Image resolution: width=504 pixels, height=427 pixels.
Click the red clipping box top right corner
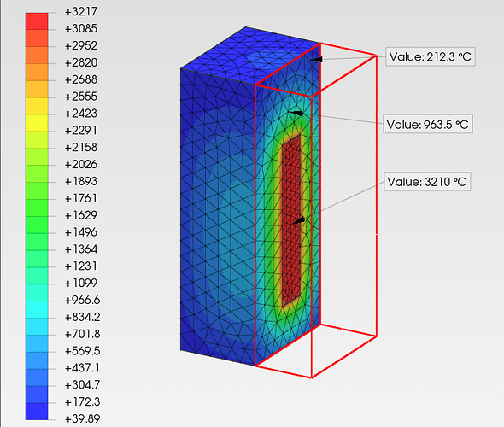[x=377, y=56]
